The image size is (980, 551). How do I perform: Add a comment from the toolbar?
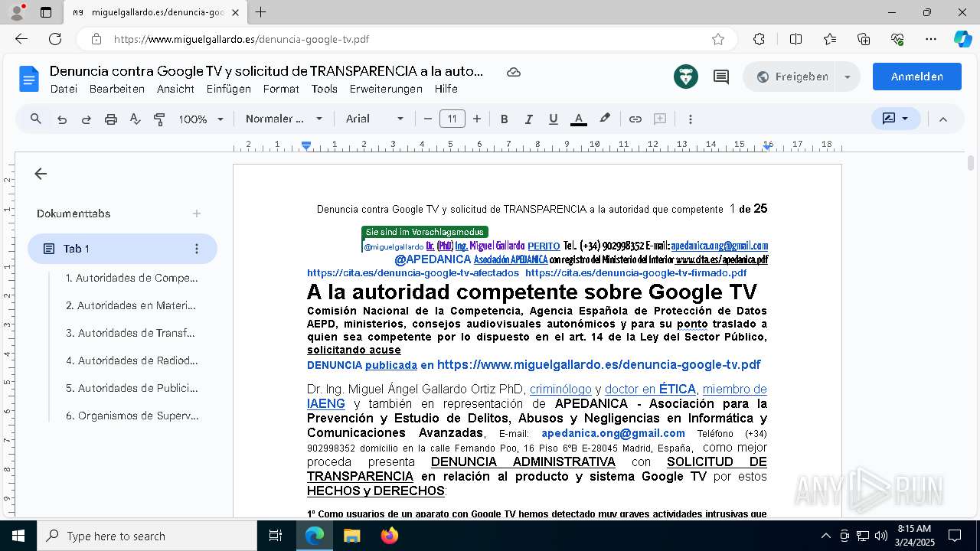pyautogui.click(x=660, y=119)
